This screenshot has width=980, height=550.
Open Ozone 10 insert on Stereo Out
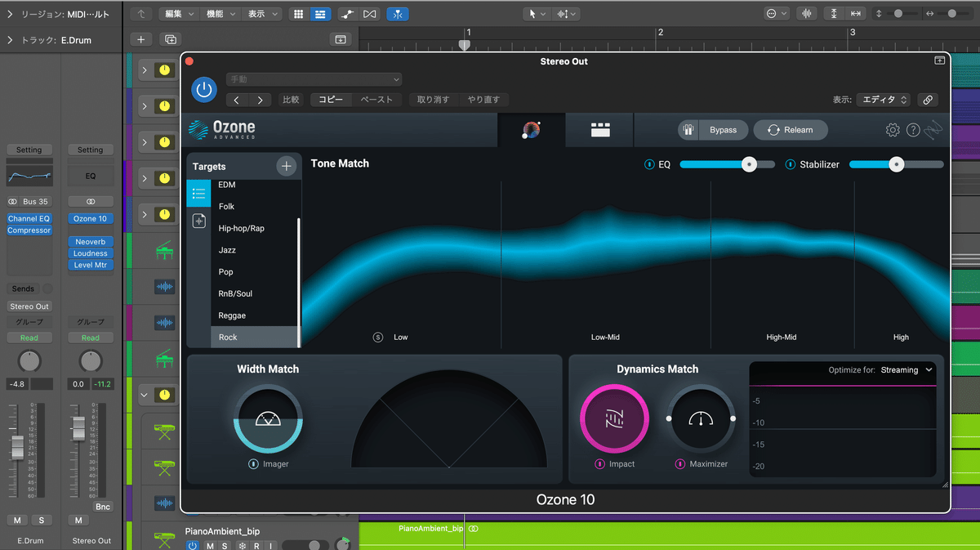[x=90, y=219]
